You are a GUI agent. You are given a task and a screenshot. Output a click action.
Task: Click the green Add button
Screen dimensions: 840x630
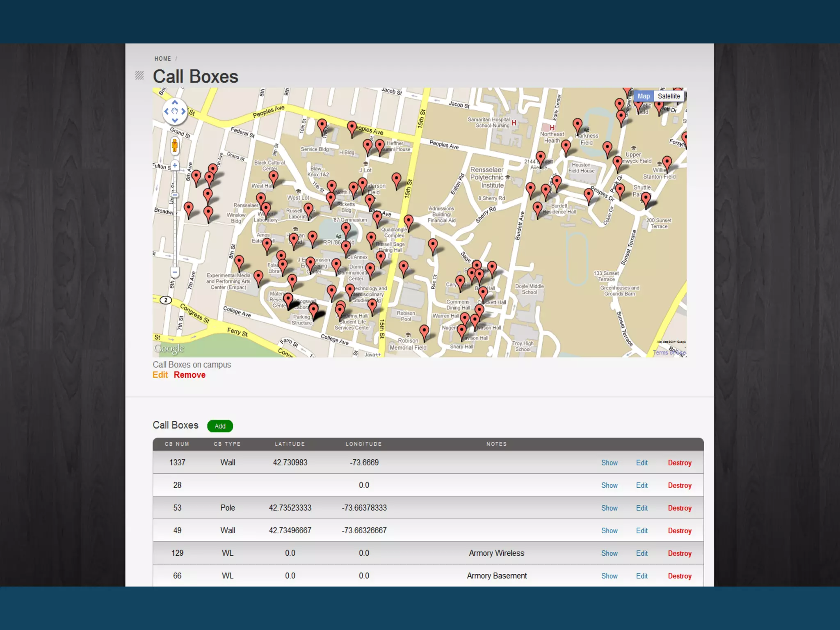220,426
